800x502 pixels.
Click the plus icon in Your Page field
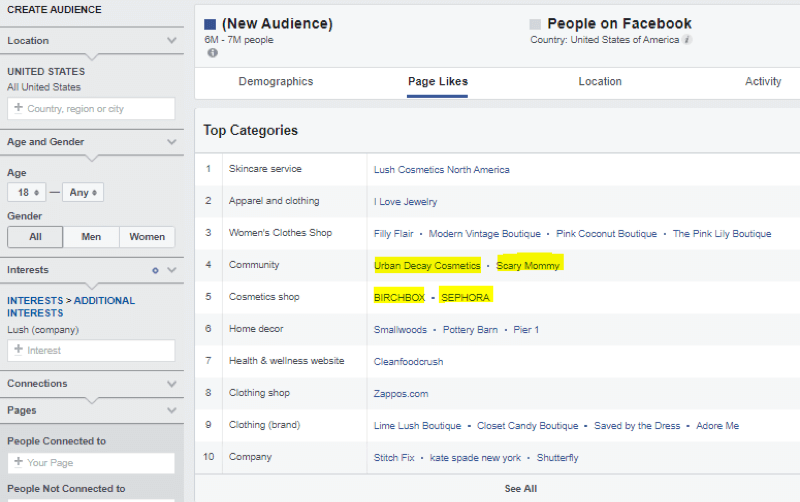coord(18,462)
